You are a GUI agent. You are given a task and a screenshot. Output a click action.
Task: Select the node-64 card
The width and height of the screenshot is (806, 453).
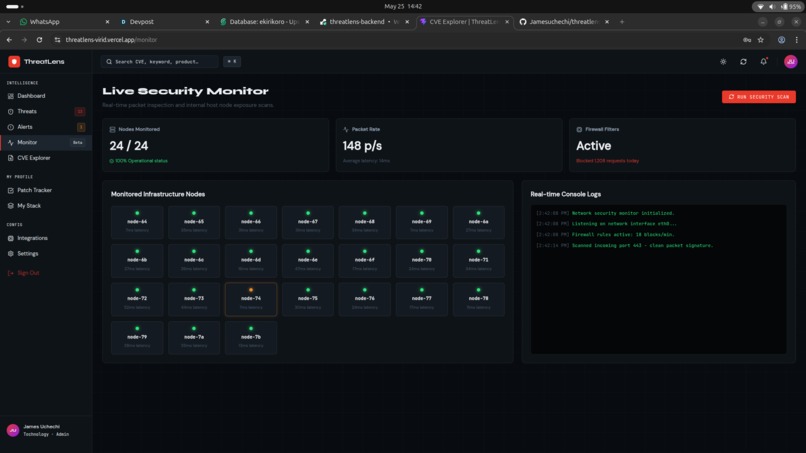click(137, 222)
